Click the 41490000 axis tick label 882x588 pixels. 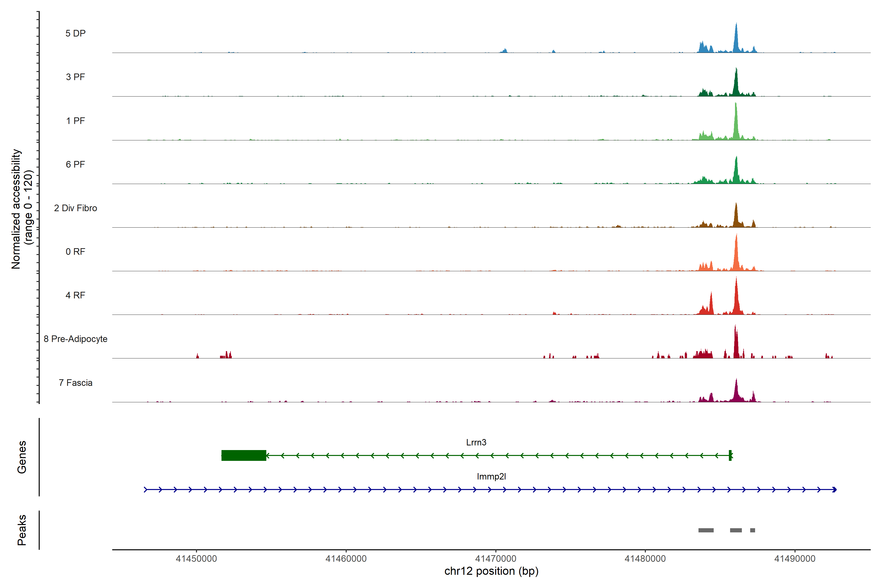click(x=795, y=559)
